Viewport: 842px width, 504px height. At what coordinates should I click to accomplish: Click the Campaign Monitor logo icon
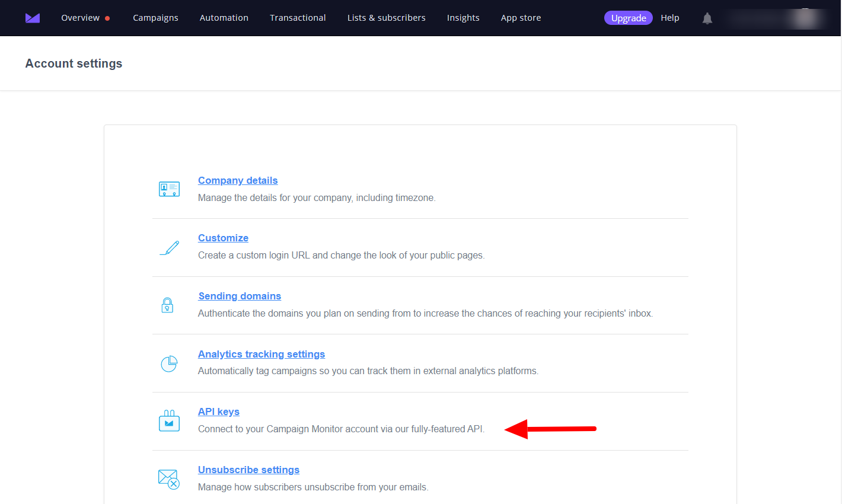point(33,18)
